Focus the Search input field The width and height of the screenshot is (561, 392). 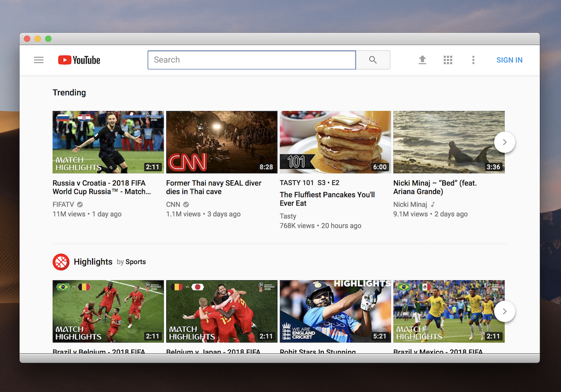[x=252, y=60]
